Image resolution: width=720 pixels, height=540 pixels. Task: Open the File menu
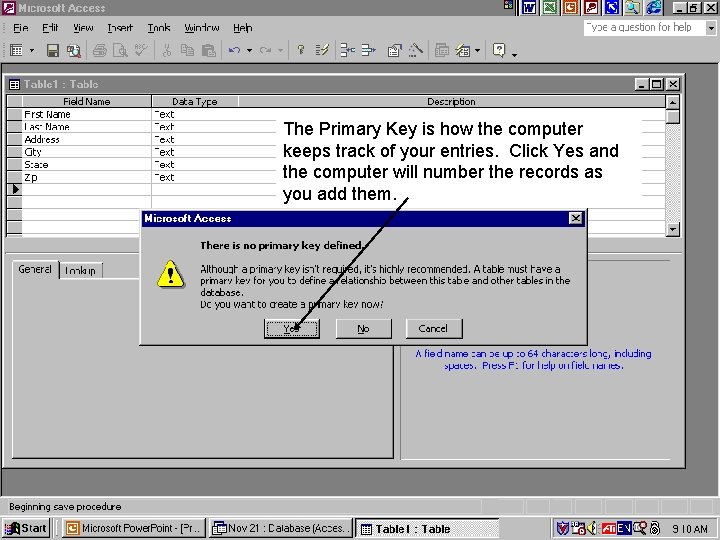tap(21, 28)
